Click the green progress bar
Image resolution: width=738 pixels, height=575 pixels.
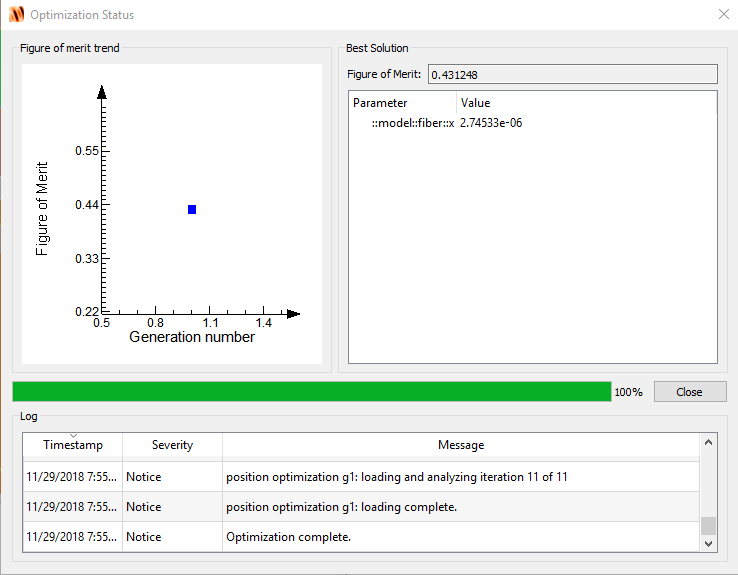pos(312,391)
